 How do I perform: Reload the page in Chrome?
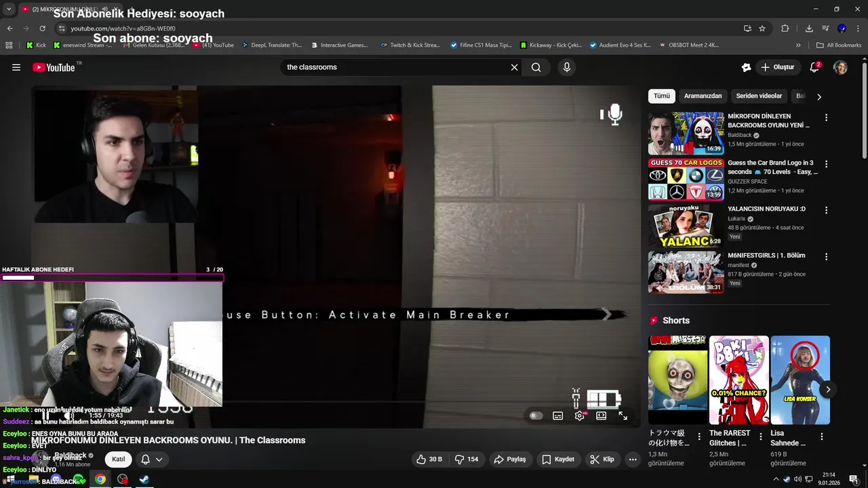(42, 28)
